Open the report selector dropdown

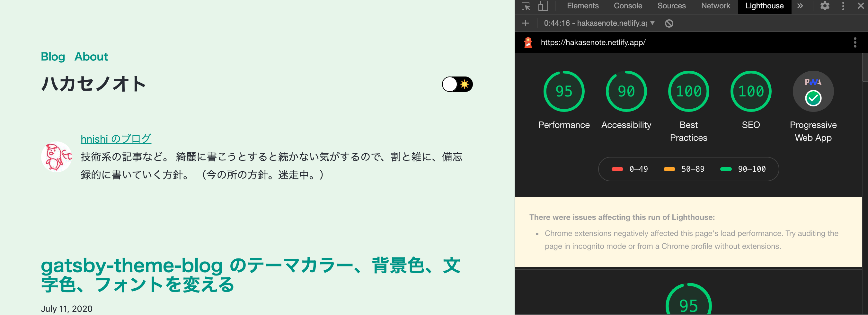point(599,23)
